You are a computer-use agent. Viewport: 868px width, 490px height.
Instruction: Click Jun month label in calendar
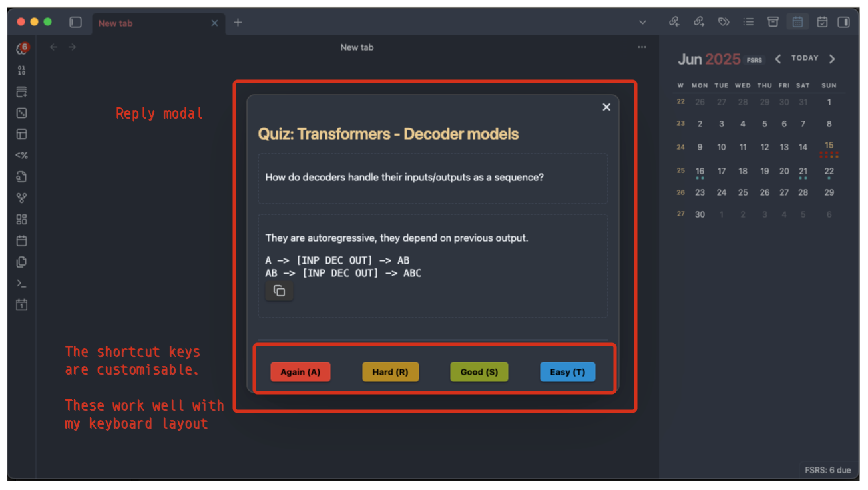click(690, 59)
